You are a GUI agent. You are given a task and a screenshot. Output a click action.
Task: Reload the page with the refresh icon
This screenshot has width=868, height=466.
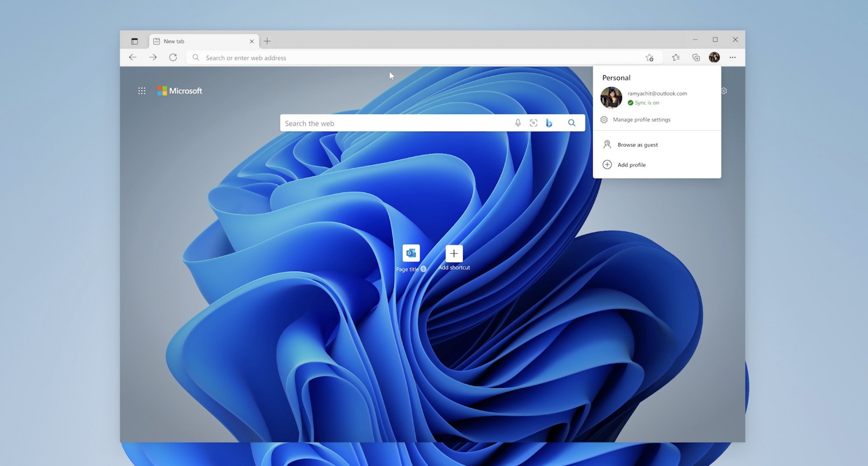[173, 57]
